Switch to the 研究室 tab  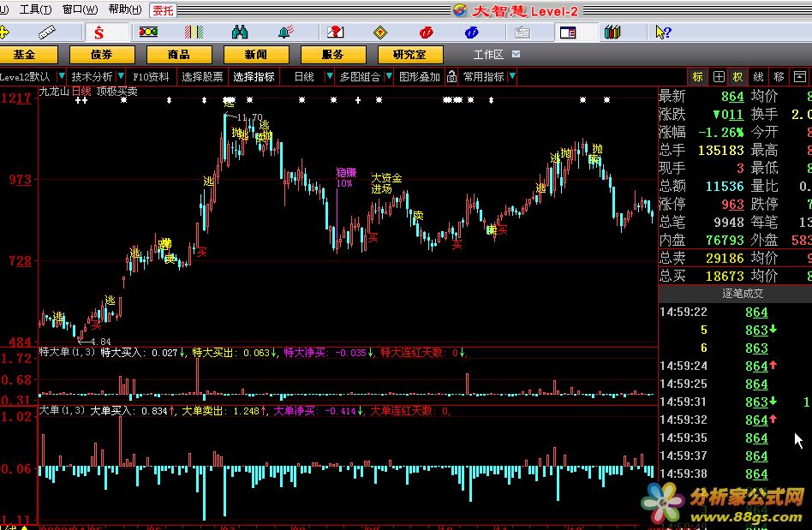(x=410, y=54)
